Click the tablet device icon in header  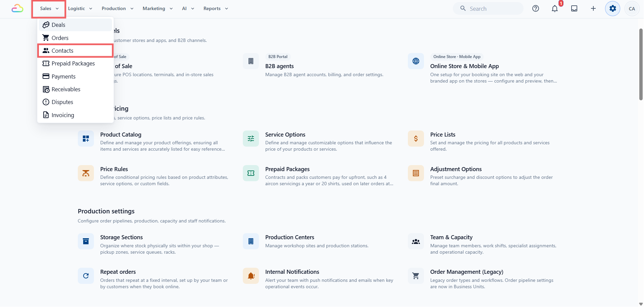click(574, 8)
